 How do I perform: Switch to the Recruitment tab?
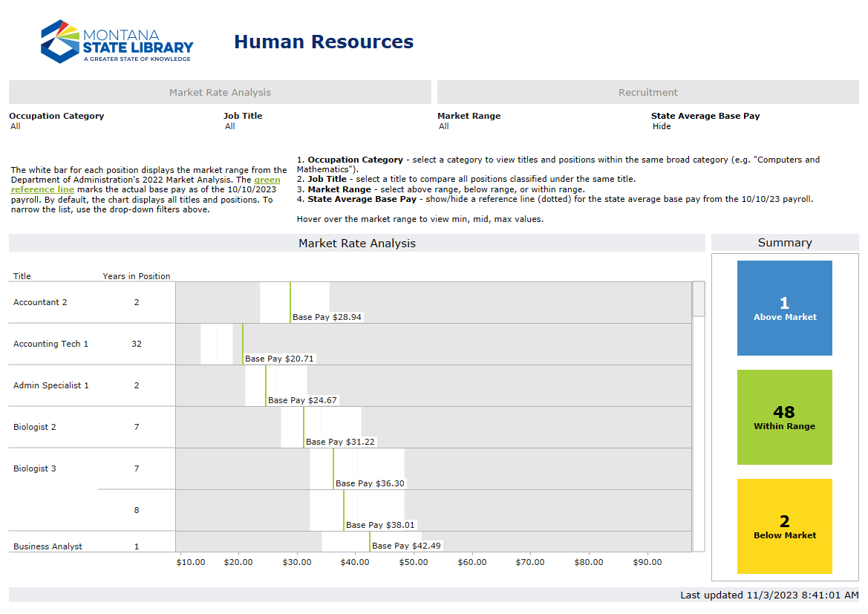(x=647, y=91)
